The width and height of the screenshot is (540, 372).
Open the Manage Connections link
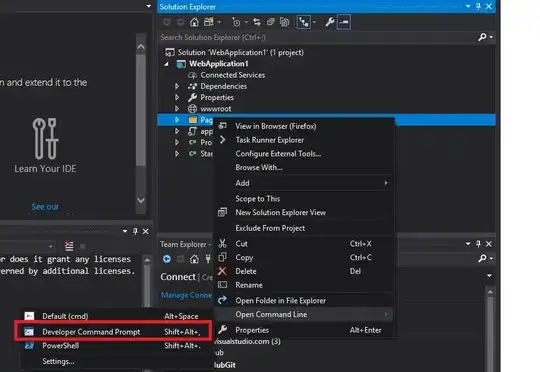(187, 295)
